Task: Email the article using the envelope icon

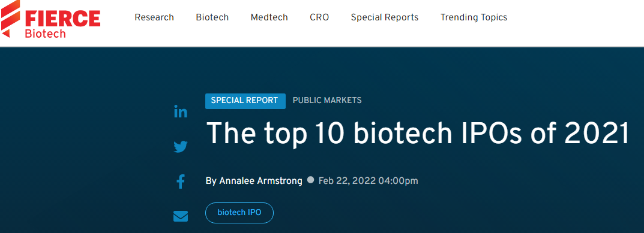Action: tap(180, 216)
